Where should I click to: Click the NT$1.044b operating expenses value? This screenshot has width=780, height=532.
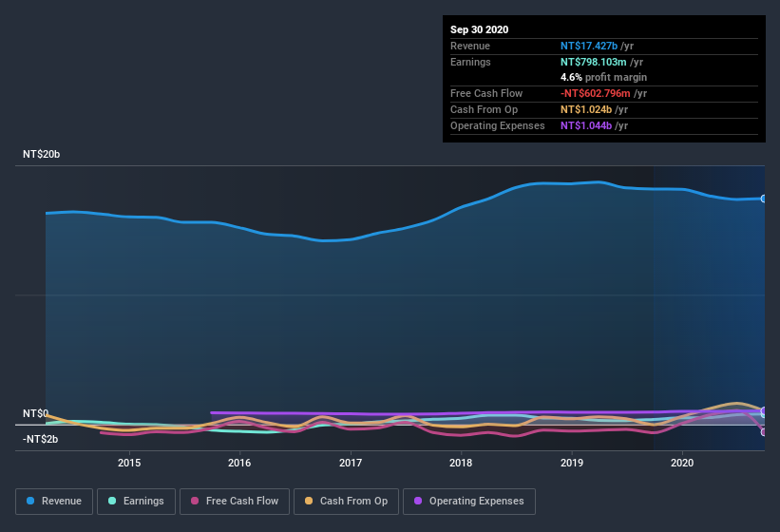coord(586,125)
